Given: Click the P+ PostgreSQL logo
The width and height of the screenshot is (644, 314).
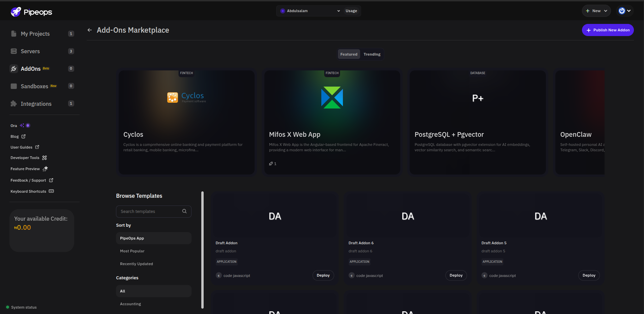Looking at the screenshot, I should tap(478, 98).
